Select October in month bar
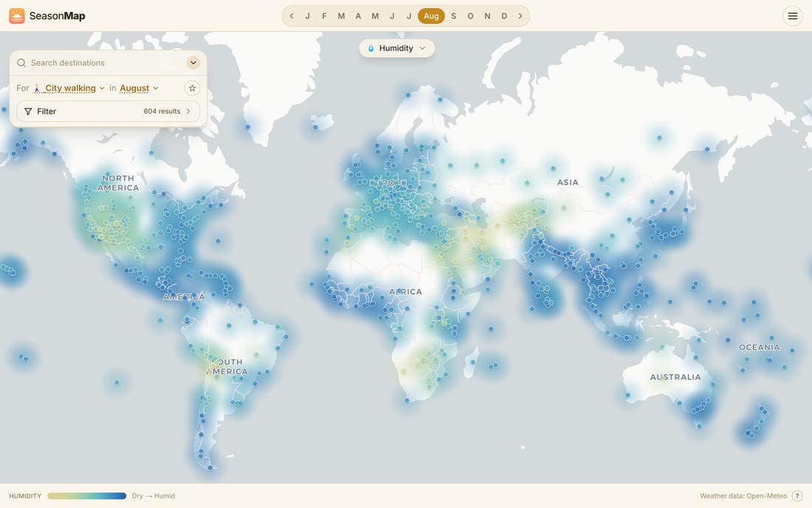 click(x=470, y=16)
